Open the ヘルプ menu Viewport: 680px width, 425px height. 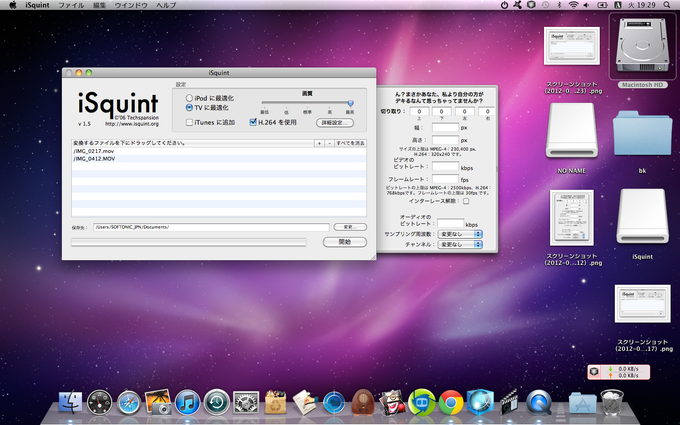[166, 5]
